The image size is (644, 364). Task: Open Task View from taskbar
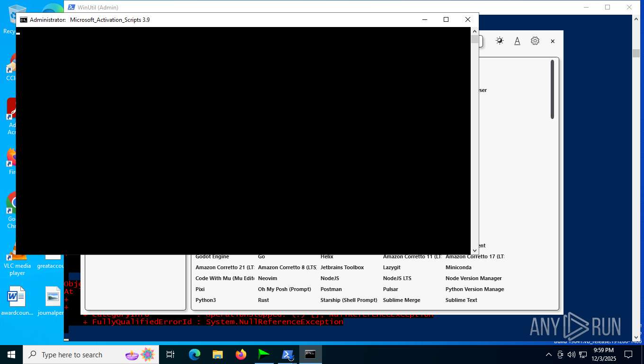tap(170, 355)
